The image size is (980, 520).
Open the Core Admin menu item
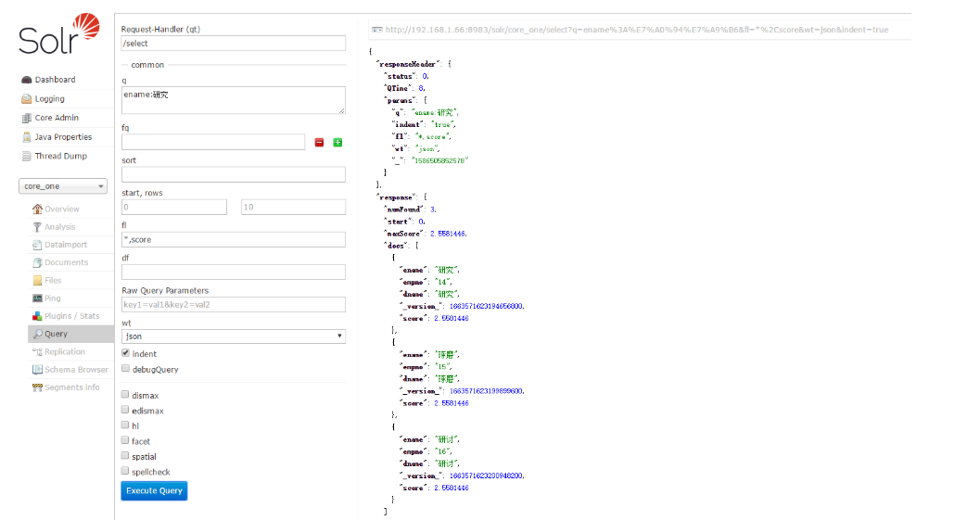pos(57,118)
